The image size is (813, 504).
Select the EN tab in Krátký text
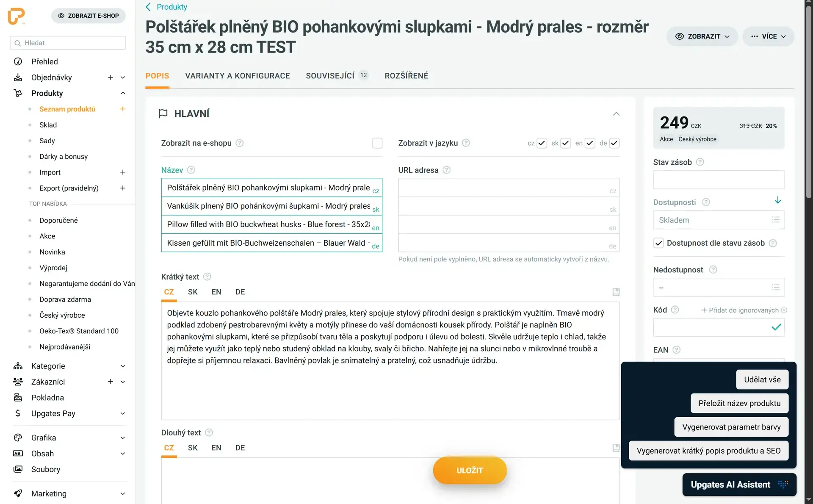pos(216,292)
